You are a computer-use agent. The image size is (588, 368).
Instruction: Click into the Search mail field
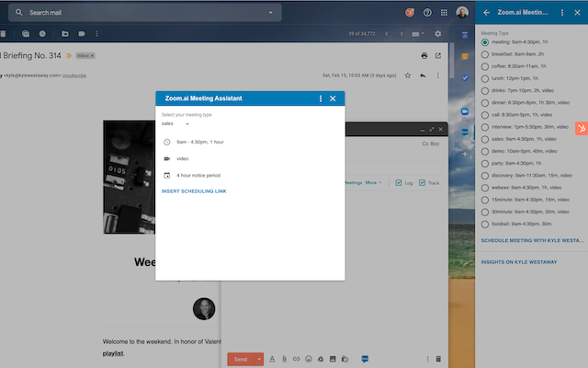pos(138,13)
